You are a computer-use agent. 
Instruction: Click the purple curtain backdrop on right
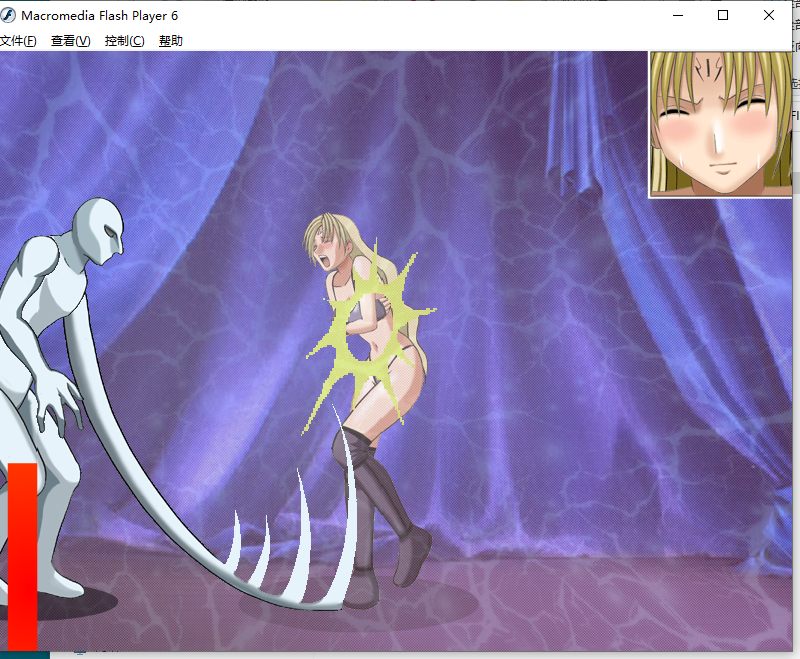[650, 350]
